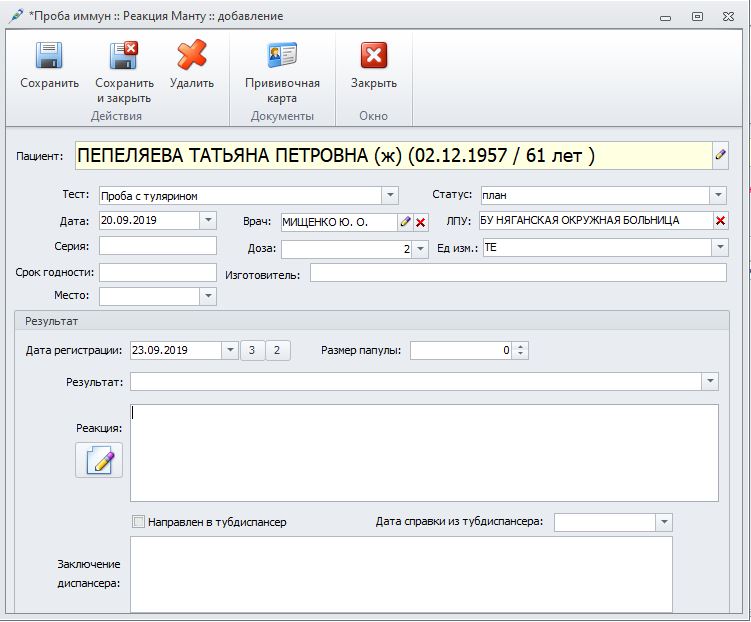Click into the Изготовитель text field

[x=517, y=273]
